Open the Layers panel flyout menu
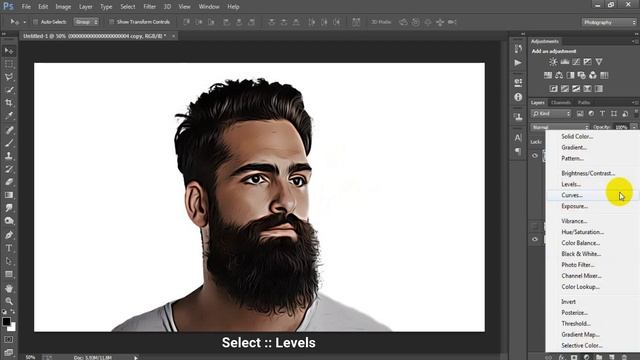The height and width of the screenshot is (360, 640). 635,102
